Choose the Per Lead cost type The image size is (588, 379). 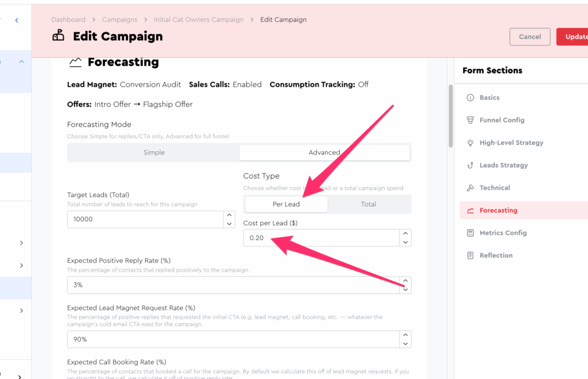pos(286,204)
